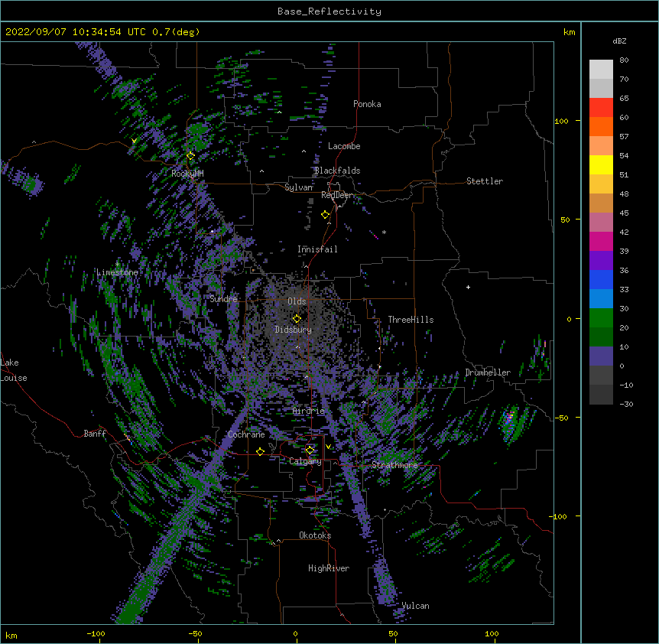Click the -30 value on the dBZ scale

tap(626, 405)
